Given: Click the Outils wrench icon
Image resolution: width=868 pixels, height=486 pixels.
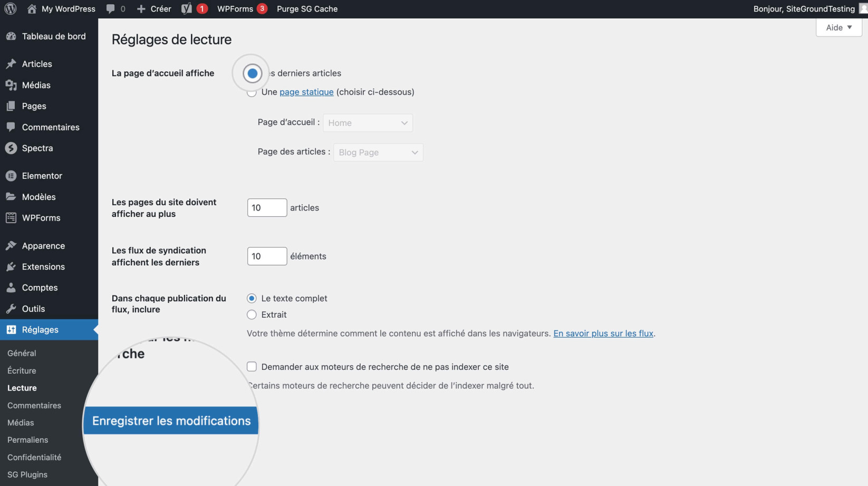Looking at the screenshot, I should coord(11,309).
